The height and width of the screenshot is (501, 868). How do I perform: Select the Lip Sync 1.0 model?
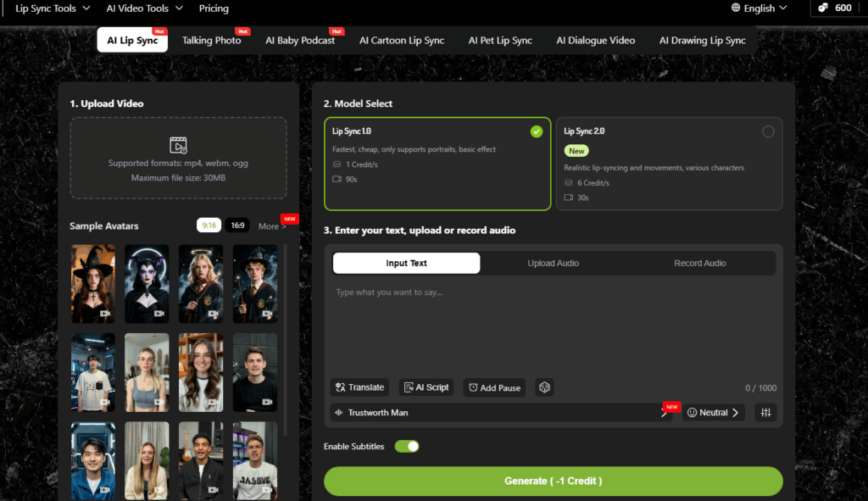437,163
